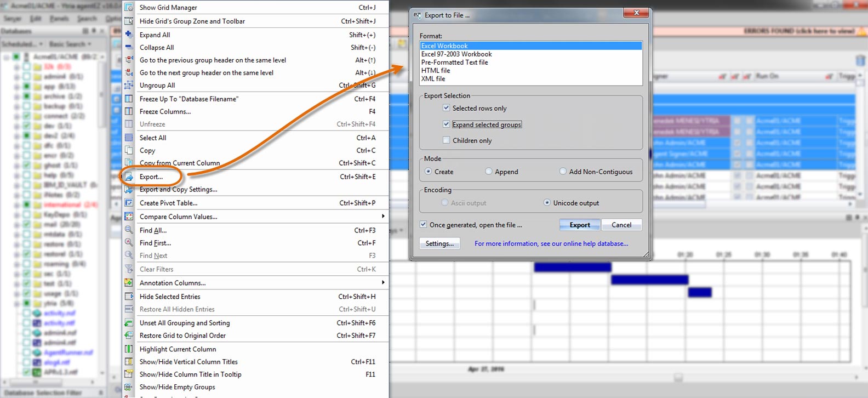Click the Show/Hide Vertical Column Titles icon
This screenshot has width=868, height=398.
[129, 362]
